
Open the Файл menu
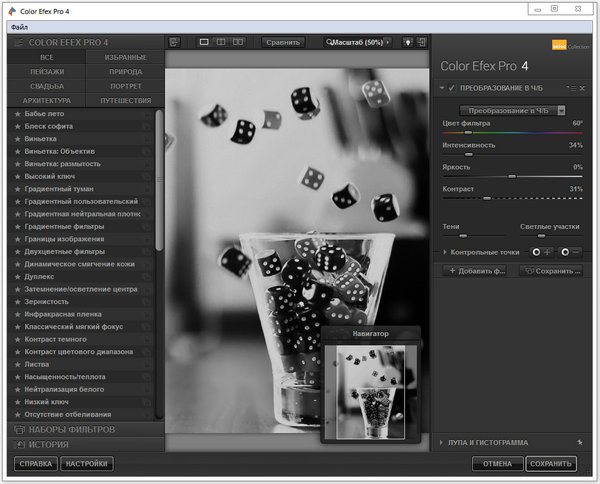point(20,26)
